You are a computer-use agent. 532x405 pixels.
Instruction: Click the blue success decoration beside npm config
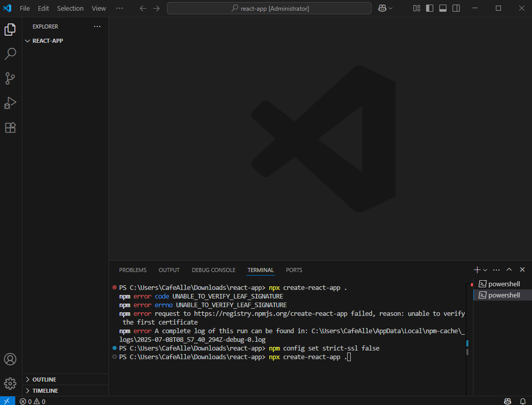tap(115, 348)
